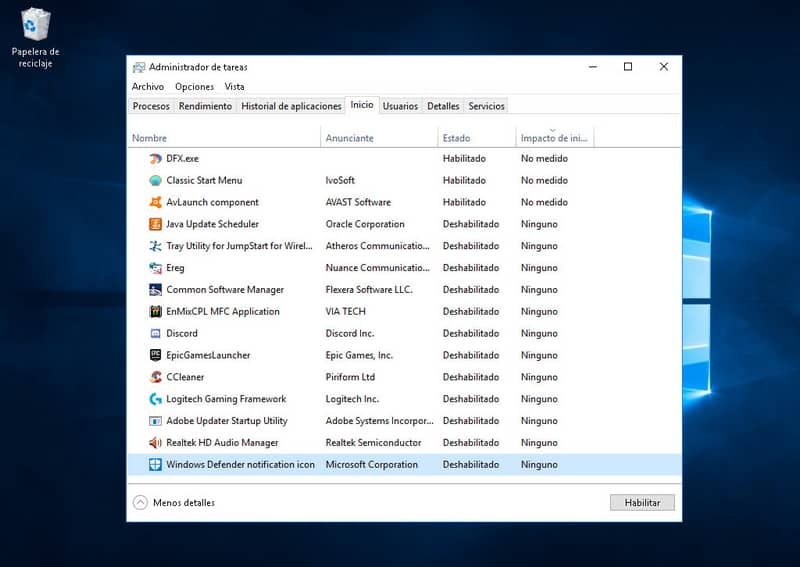Click the Impacto de inicio sort arrow
800x567 pixels.
553,130
